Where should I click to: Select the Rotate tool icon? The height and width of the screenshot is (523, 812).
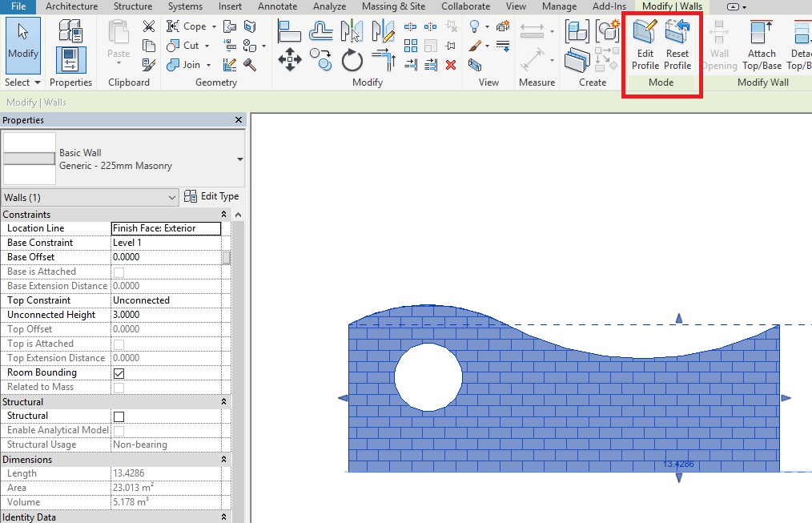coord(352,60)
